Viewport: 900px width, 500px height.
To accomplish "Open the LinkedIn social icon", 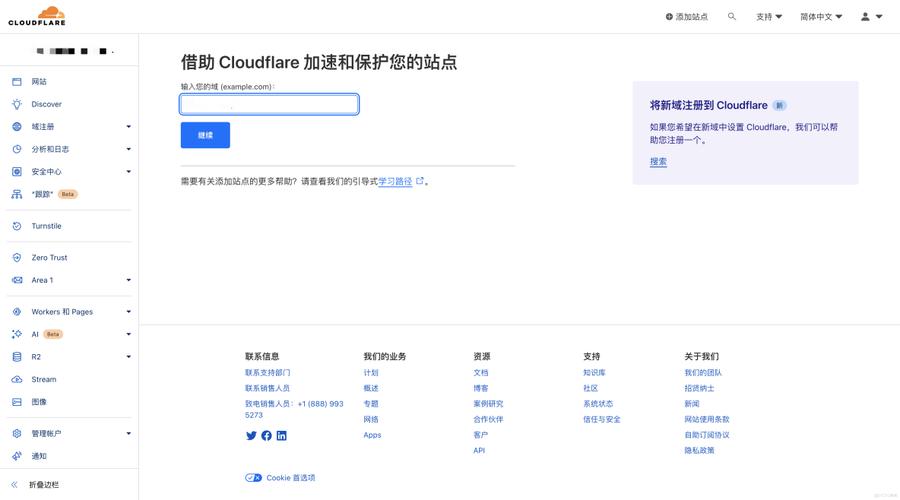I will click(x=281, y=436).
